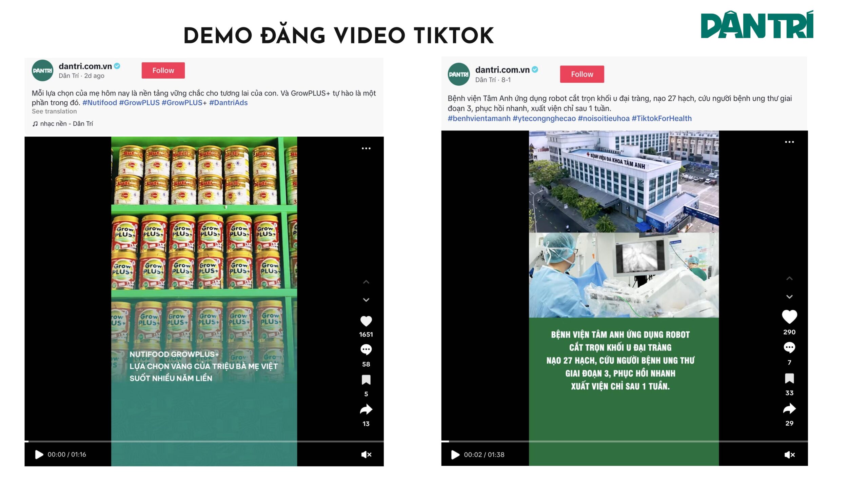Like the Tâm Anh hospital video
The width and height of the screenshot is (868, 488).
790,316
